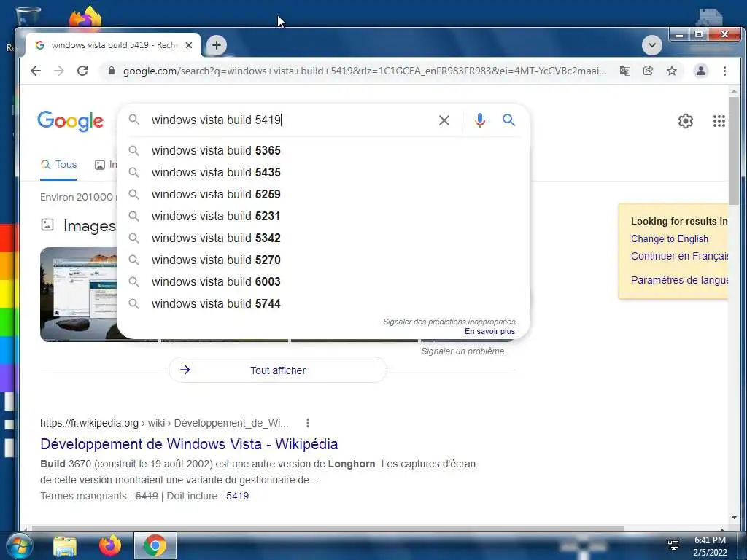The image size is (747, 560).
Task: Click Signaler un problème link
Action: pos(462,351)
